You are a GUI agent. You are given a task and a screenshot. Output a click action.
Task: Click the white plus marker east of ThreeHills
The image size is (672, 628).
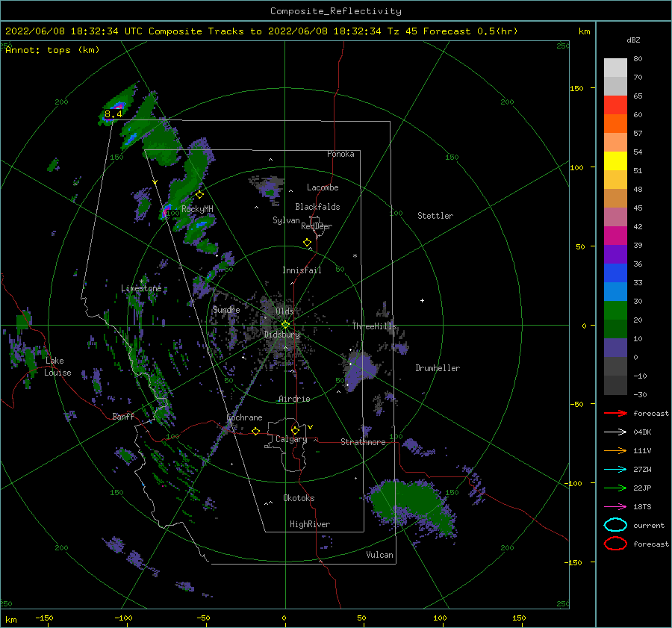422,300
